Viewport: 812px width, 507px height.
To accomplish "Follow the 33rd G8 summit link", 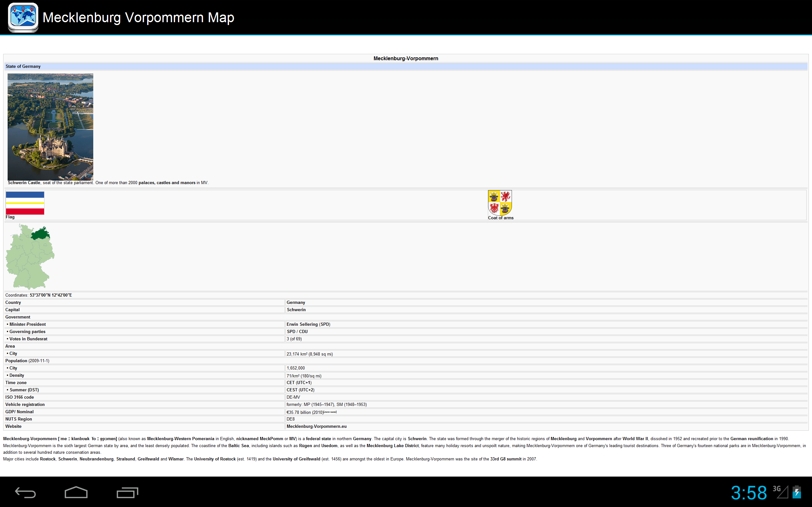I will pyautogui.click(x=506, y=459).
